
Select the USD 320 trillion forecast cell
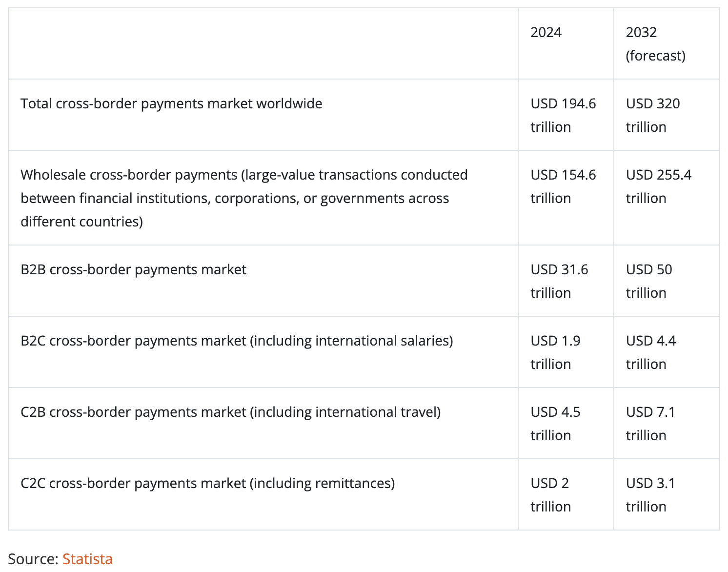pos(652,115)
